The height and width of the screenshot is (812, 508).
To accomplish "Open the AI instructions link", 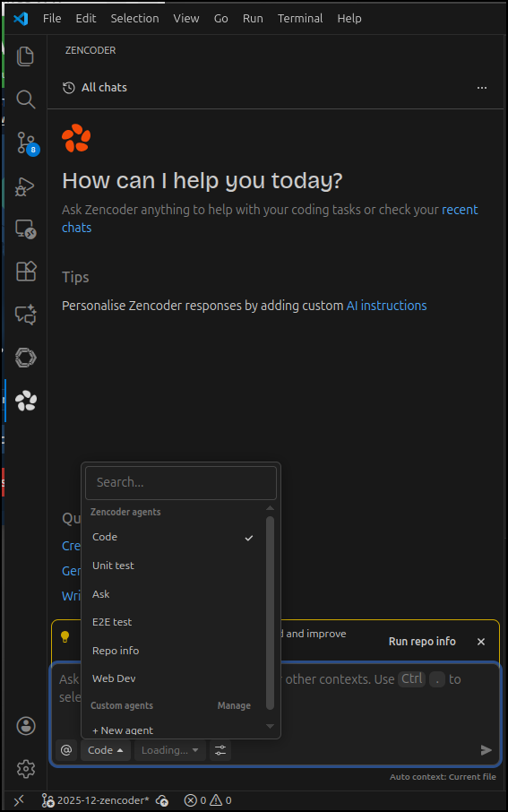I will tap(386, 306).
